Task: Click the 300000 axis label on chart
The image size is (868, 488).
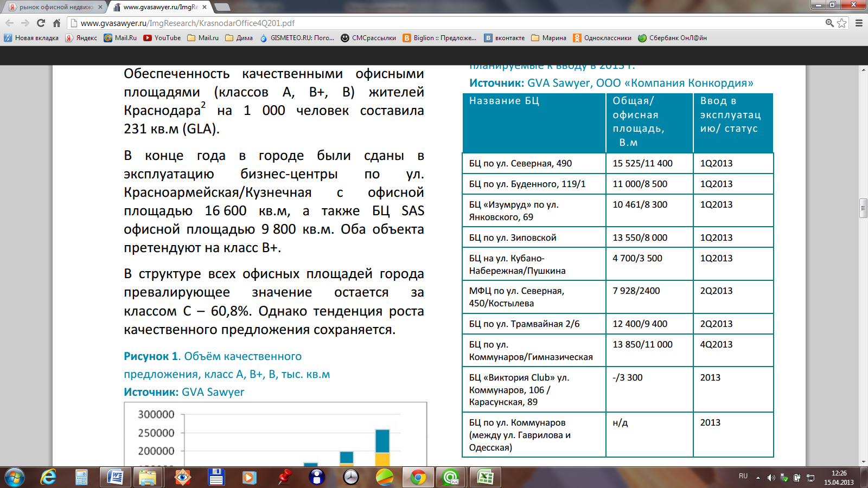Action: [156, 414]
